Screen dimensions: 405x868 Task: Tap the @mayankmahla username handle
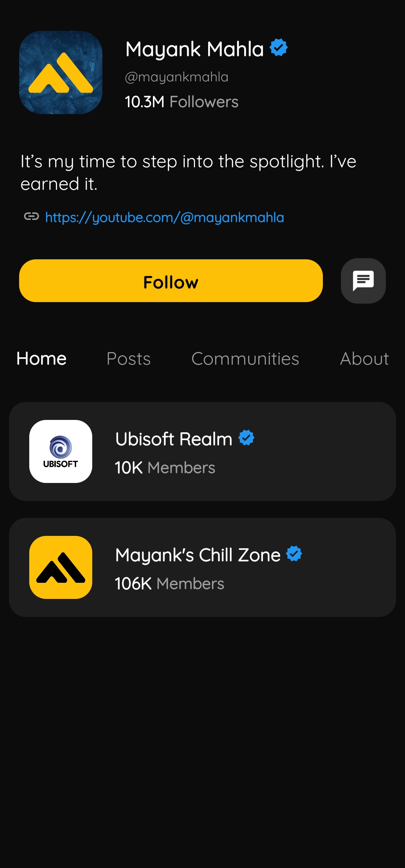coord(177,77)
